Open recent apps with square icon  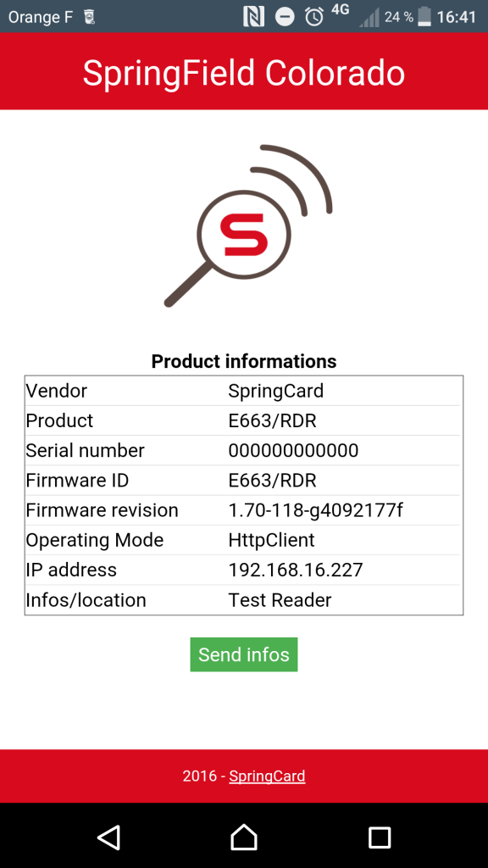point(380,837)
